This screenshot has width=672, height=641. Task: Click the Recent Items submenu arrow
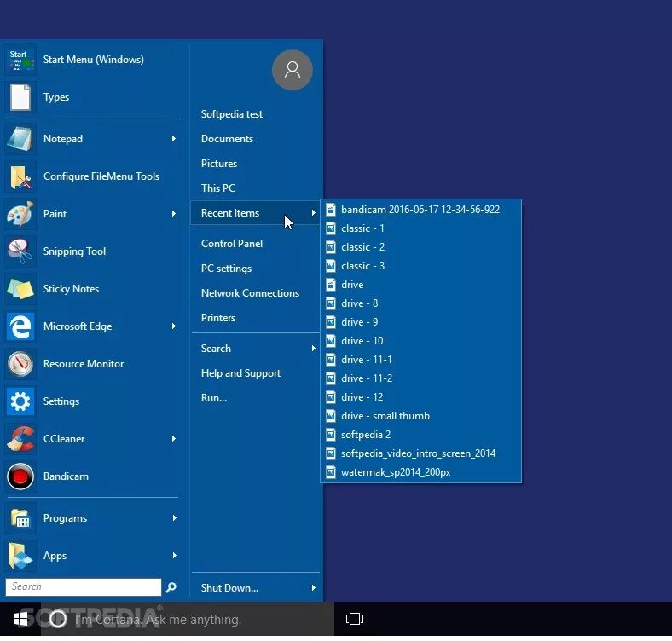[x=313, y=212]
